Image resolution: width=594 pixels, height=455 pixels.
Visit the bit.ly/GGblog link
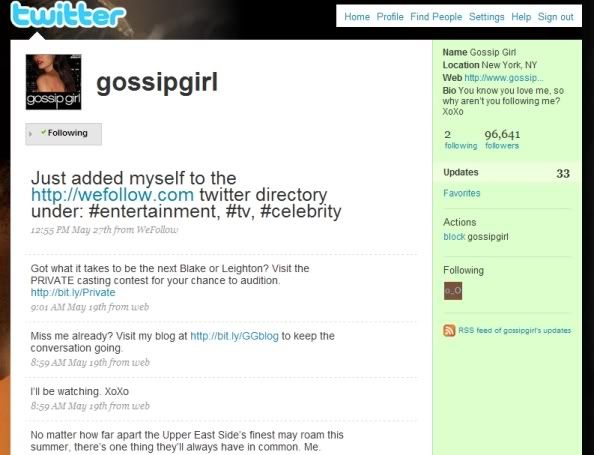pyautogui.click(x=234, y=336)
